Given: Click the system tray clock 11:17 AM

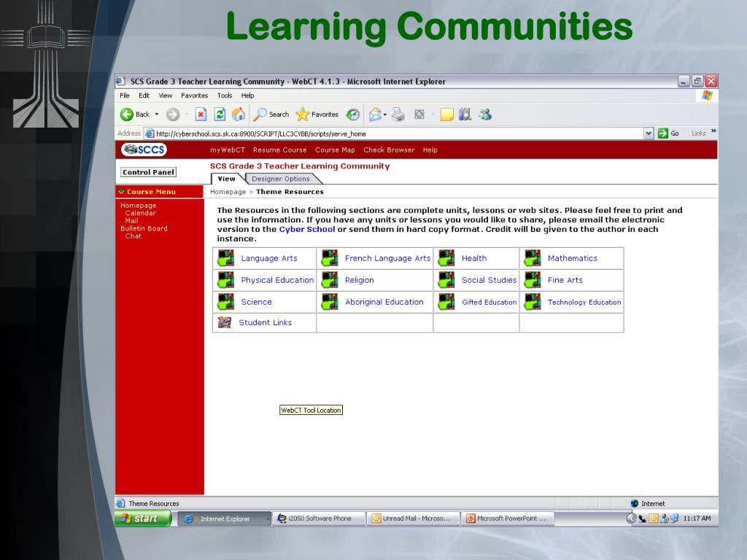Looking at the screenshot, I should click(x=697, y=518).
